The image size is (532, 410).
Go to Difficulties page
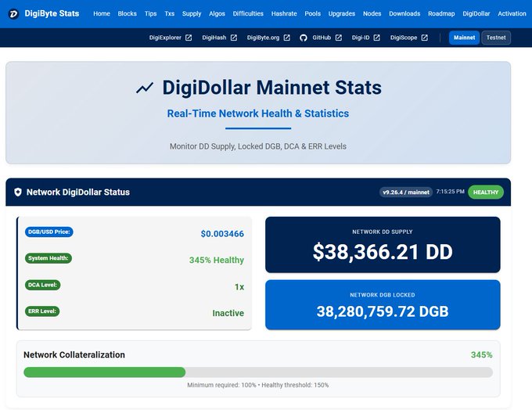(248, 13)
